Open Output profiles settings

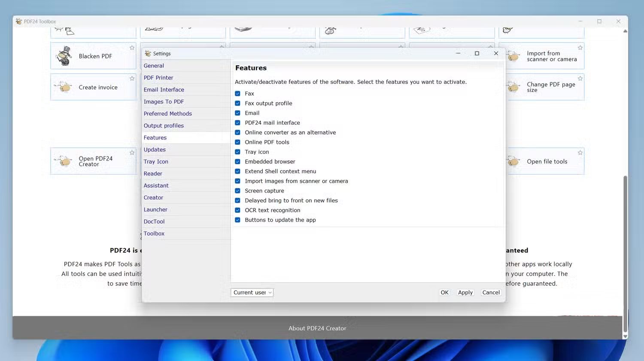pyautogui.click(x=186, y=126)
